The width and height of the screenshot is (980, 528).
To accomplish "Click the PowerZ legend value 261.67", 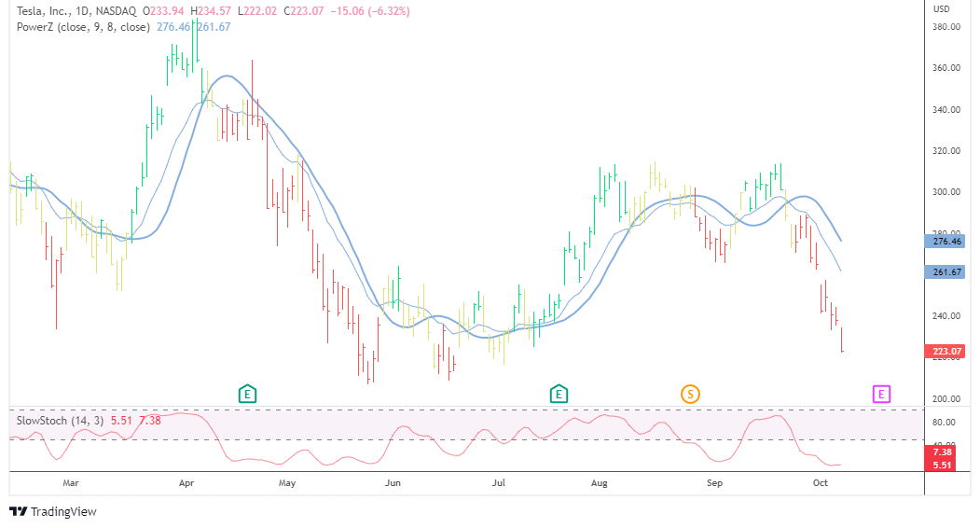I will 214,27.
